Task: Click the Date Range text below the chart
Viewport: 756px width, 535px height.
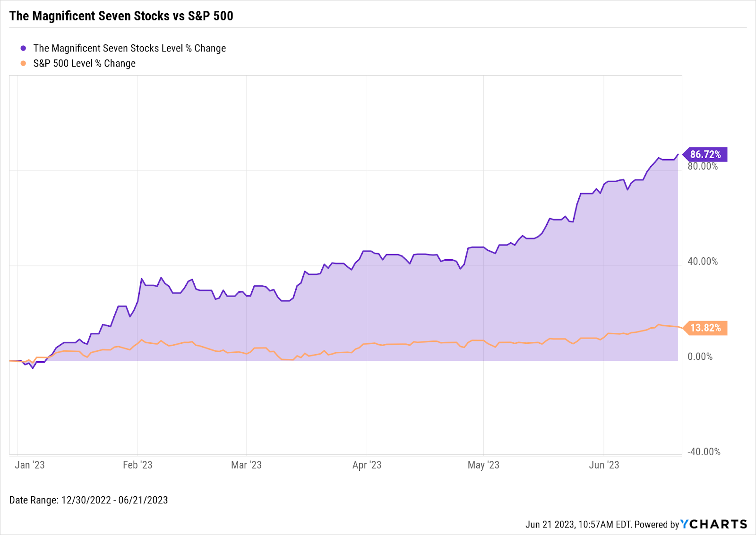Action: (88, 500)
